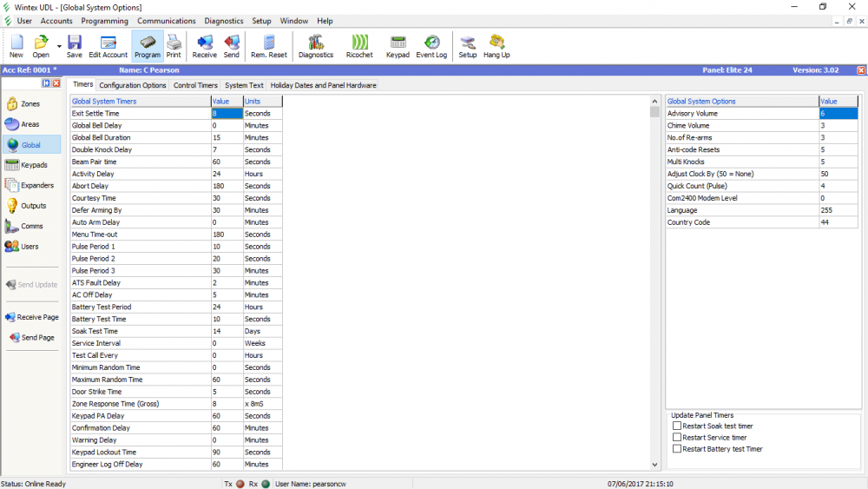
Task: Click the Diagnostics toolbar icon
Action: [315, 46]
